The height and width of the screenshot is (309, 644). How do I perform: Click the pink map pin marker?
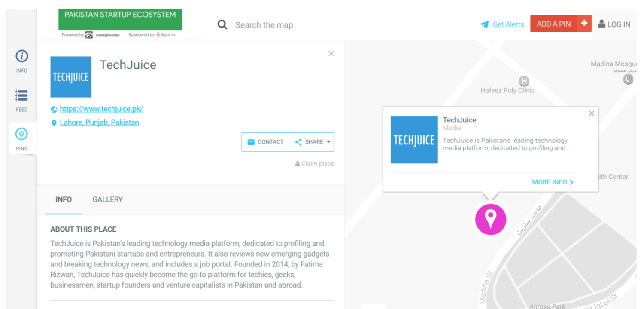(x=491, y=219)
